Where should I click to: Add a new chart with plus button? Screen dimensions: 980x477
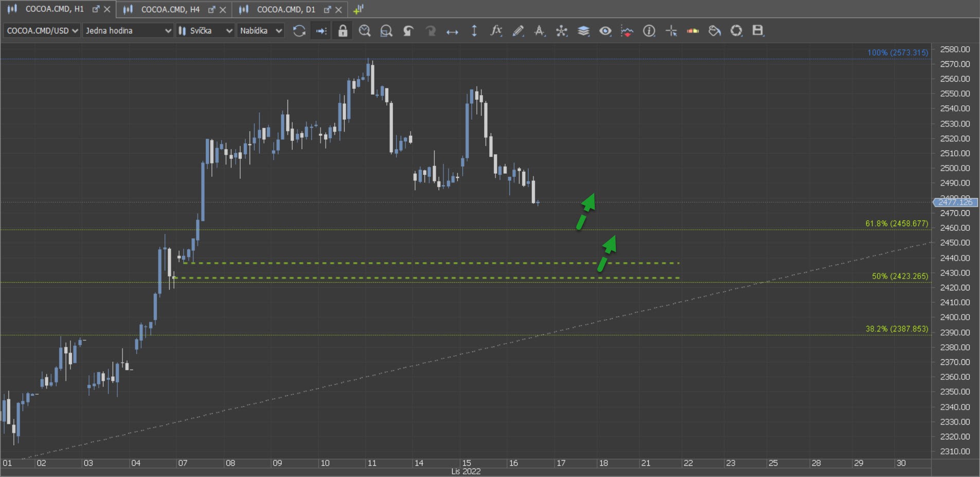(359, 9)
